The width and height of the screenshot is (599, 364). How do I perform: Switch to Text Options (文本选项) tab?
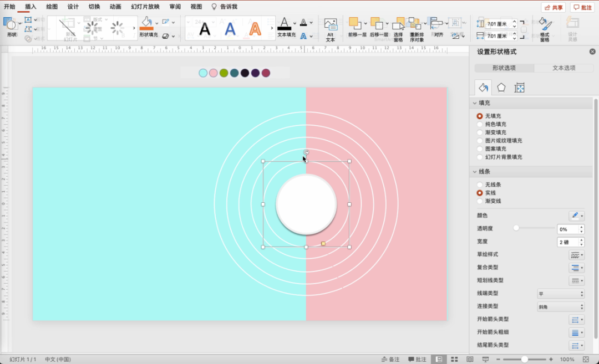pos(564,68)
